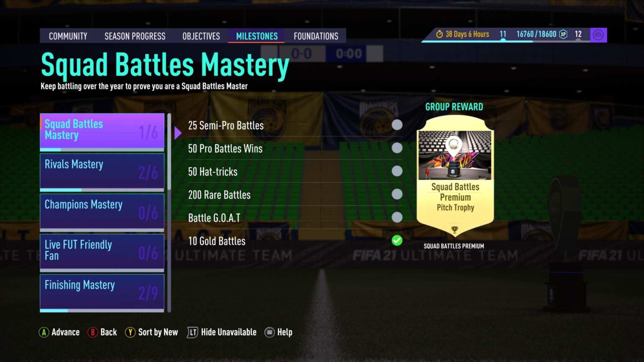Open the Season Progress tab
The width and height of the screenshot is (644, 362).
[135, 36]
